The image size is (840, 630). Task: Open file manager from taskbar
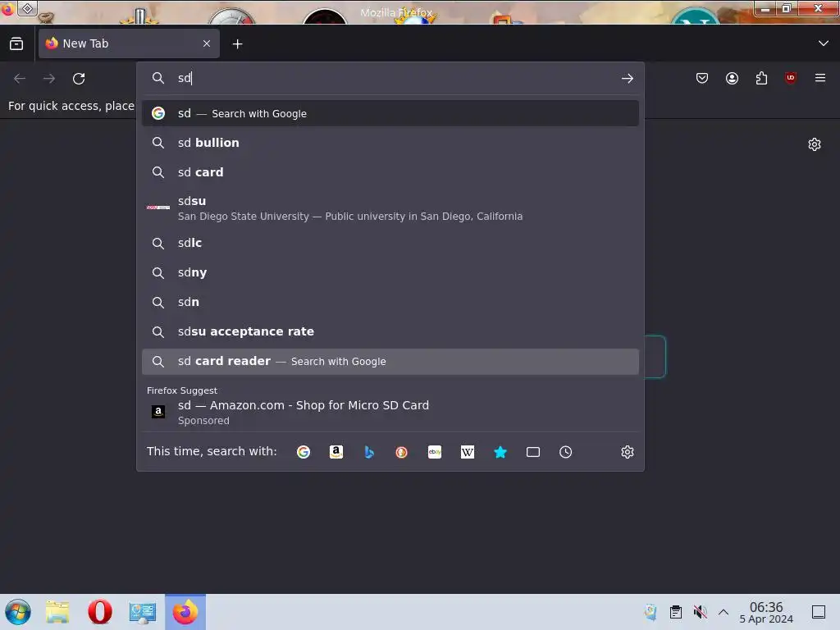(x=57, y=612)
